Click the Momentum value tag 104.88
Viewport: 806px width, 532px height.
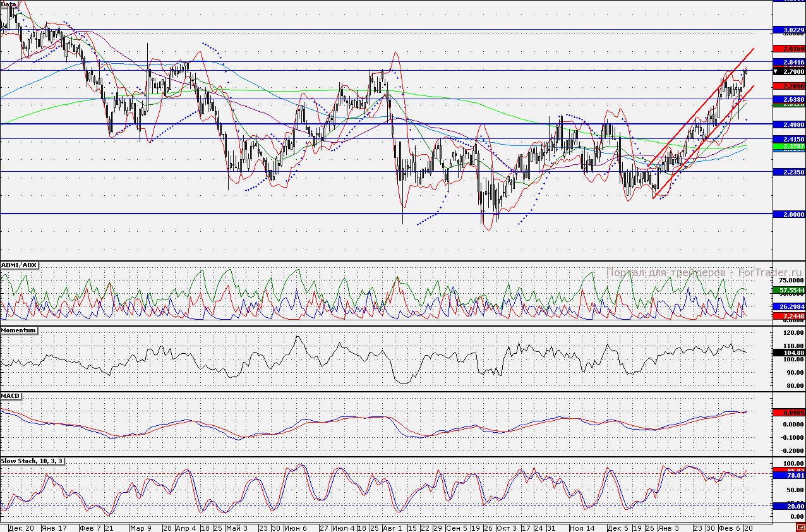(790, 353)
